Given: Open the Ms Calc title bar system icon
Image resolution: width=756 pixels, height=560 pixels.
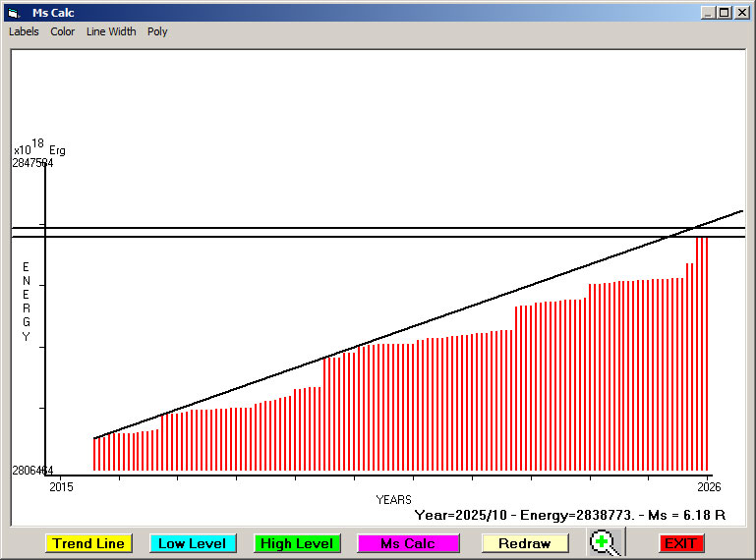Looking at the screenshot, I should click(x=13, y=13).
